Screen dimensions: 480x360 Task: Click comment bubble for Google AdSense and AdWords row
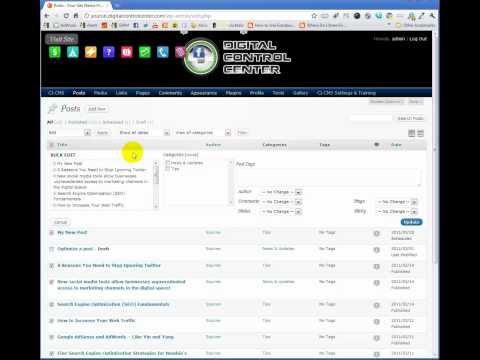point(377,338)
